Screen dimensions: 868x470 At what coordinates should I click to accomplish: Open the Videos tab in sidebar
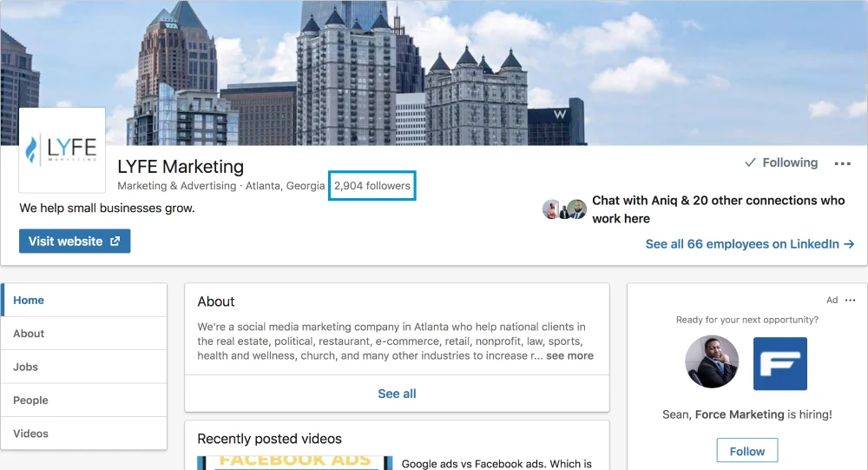click(x=84, y=433)
